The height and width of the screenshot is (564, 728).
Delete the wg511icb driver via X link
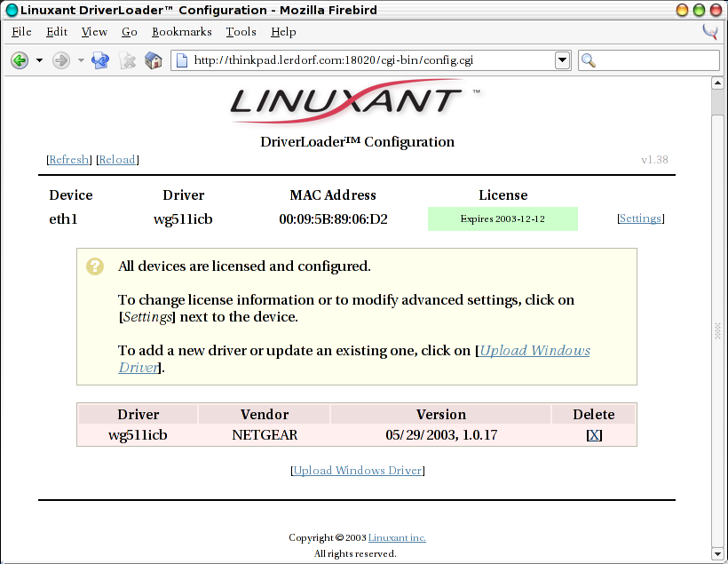point(594,435)
